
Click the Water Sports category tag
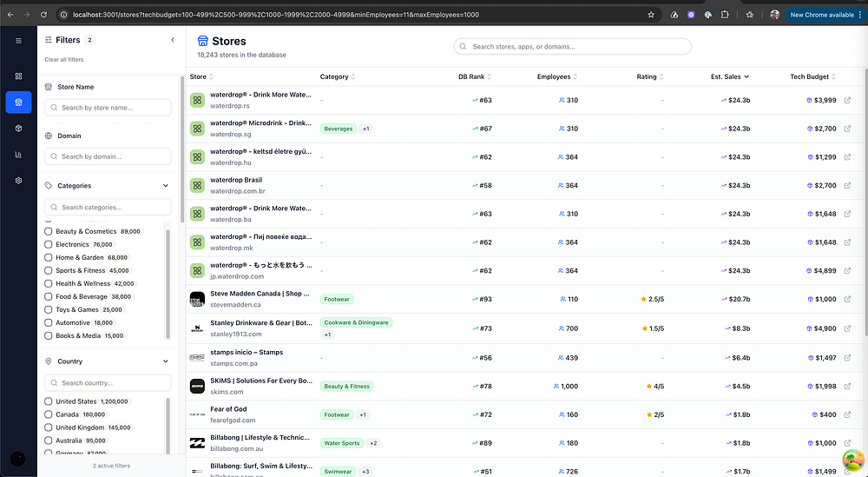point(341,443)
